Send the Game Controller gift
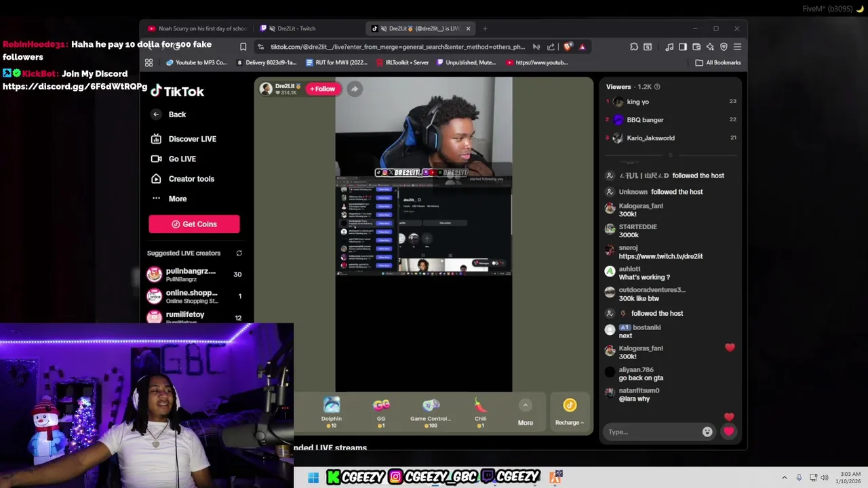This screenshot has width=868, height=488. pyautogui.click(x=431, y=413)
